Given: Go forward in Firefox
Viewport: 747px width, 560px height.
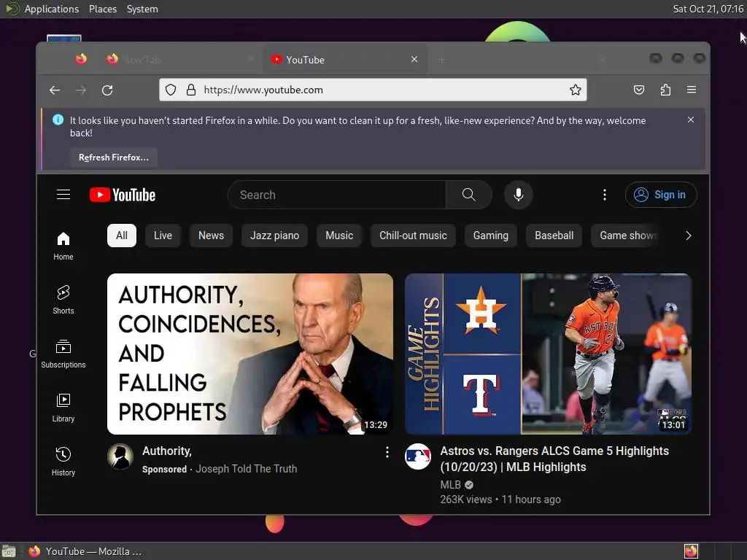Looking at the screenshot, I should [81, 90].
